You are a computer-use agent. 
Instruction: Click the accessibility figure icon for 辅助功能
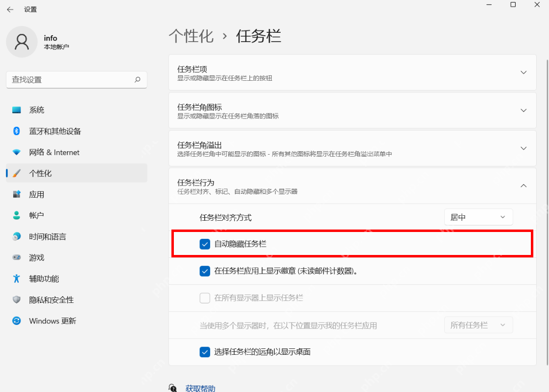17,278
